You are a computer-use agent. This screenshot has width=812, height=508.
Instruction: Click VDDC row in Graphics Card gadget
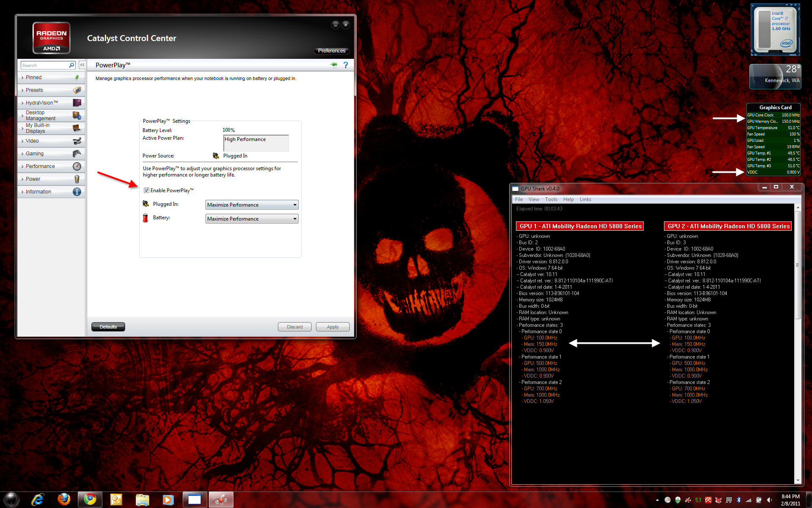tap(773, 172)
